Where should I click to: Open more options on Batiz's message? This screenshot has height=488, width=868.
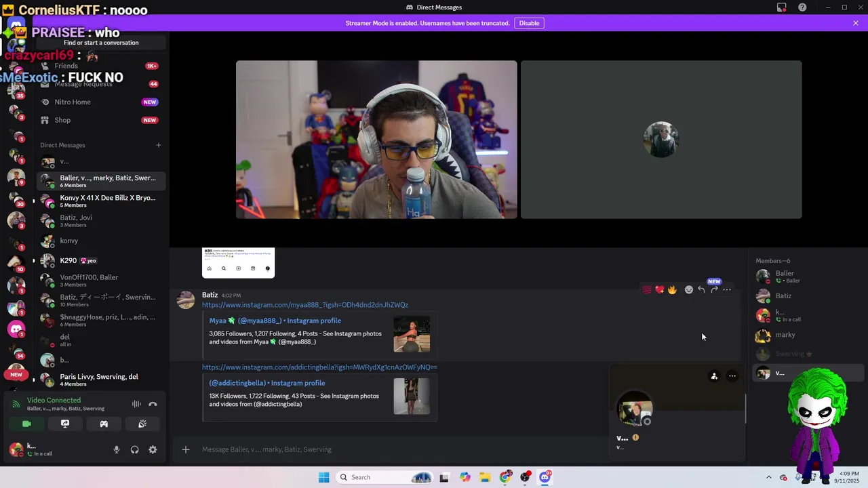tap(727, 289)
